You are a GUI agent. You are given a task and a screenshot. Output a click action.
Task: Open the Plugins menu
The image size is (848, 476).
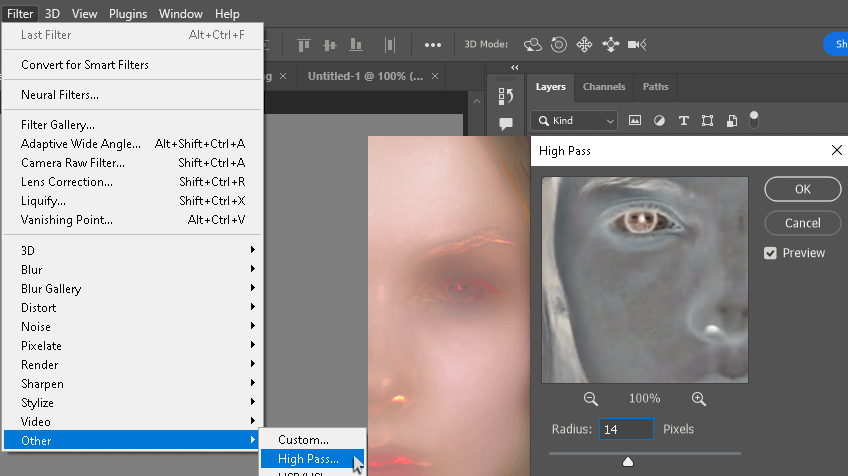pyautogui.click(x=128, y=14)
